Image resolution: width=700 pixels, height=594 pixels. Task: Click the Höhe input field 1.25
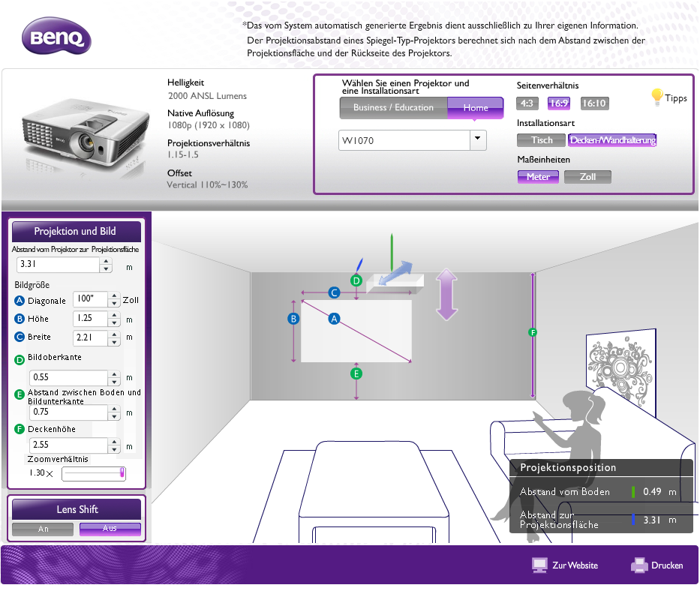91,318
